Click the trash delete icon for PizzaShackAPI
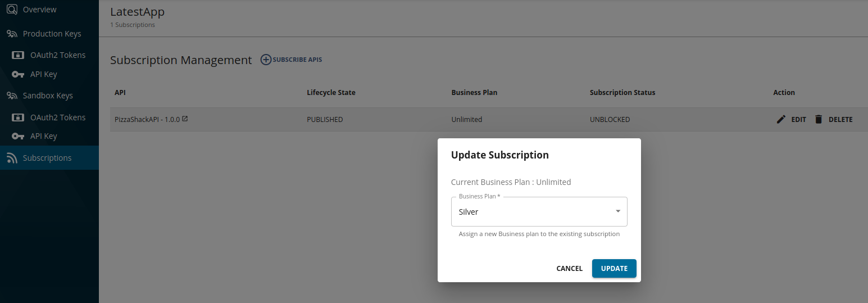The width and height of the screenshot is (868, 303). coord(819,119)
